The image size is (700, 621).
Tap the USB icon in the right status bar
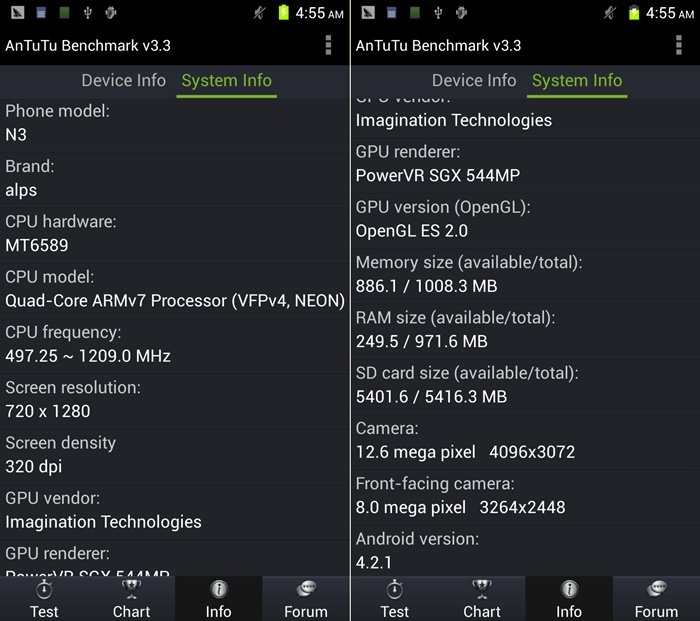(439, 13)
